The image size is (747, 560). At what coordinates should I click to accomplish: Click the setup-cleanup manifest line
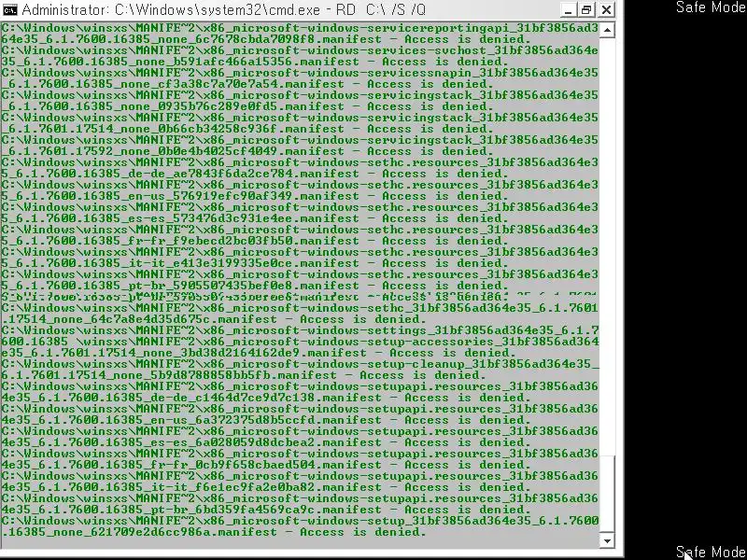(x=299, y=370)
